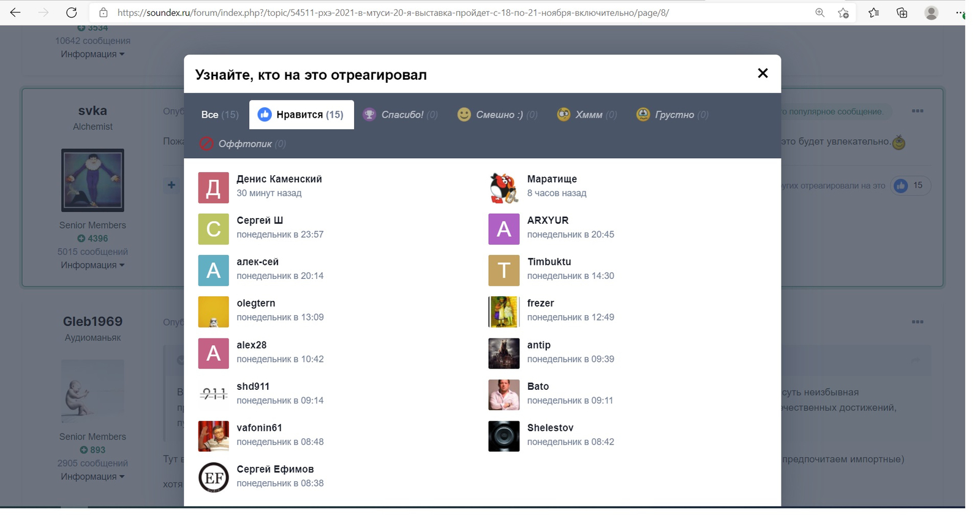Open Сергей Ш's С avatar
The height and width of the screenshot is (518, 980).
pyautogui.click(x=213, y=229)
